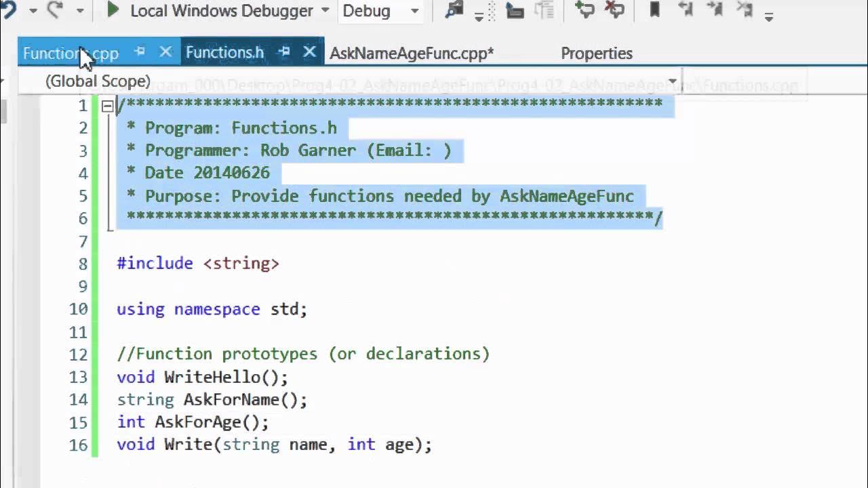Open the Debug configuration combo box
The height and width of the screenshot is (488, 868).
[380, 11]
